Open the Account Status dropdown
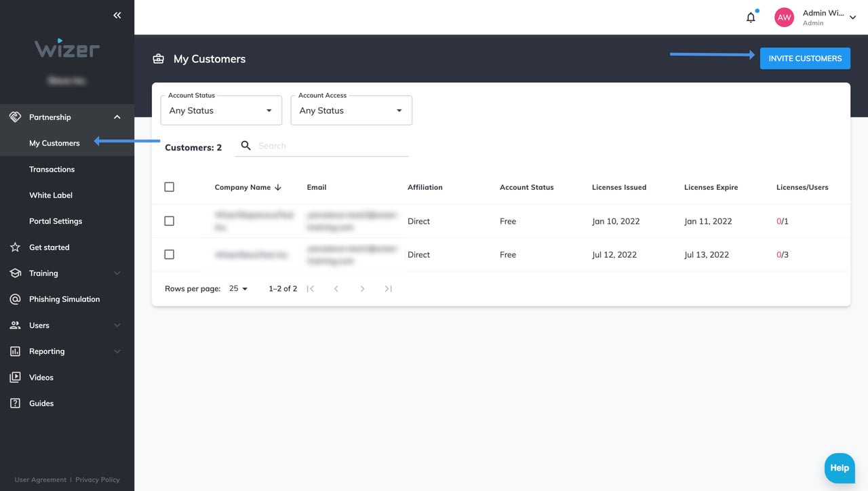The width and height of the screenshot is (868, 491). pos(221,111)
